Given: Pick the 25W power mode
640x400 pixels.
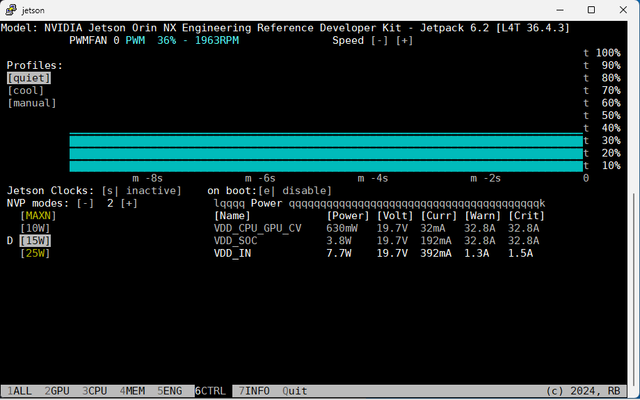Looking at the screenshot, I should pyautogui.click(x=36, y=253).
